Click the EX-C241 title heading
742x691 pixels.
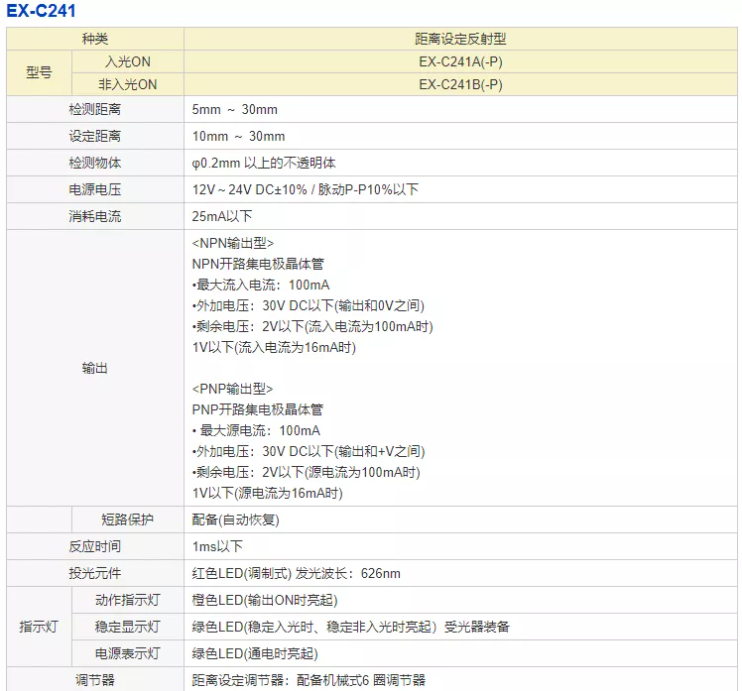click(40, 11)
